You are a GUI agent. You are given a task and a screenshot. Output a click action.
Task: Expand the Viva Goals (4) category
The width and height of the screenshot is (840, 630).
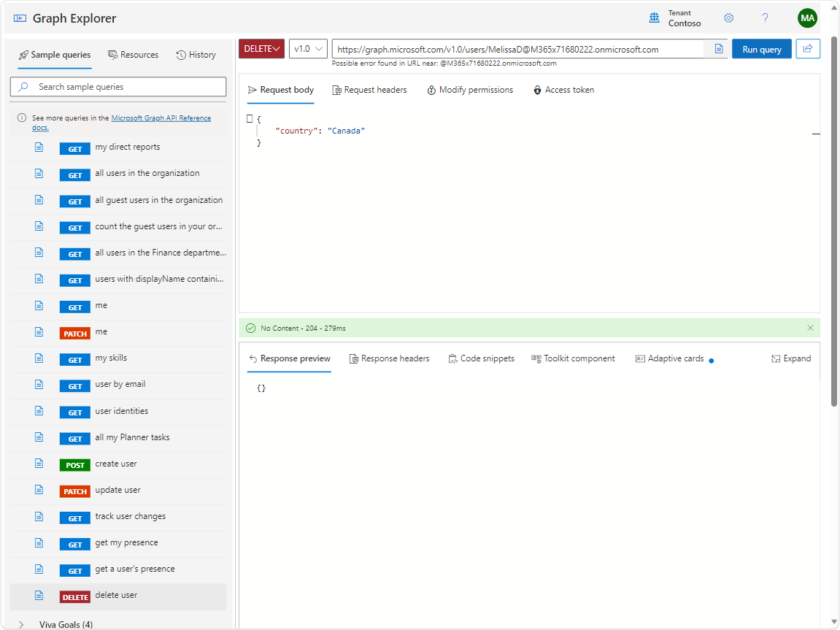coord(21,624)
